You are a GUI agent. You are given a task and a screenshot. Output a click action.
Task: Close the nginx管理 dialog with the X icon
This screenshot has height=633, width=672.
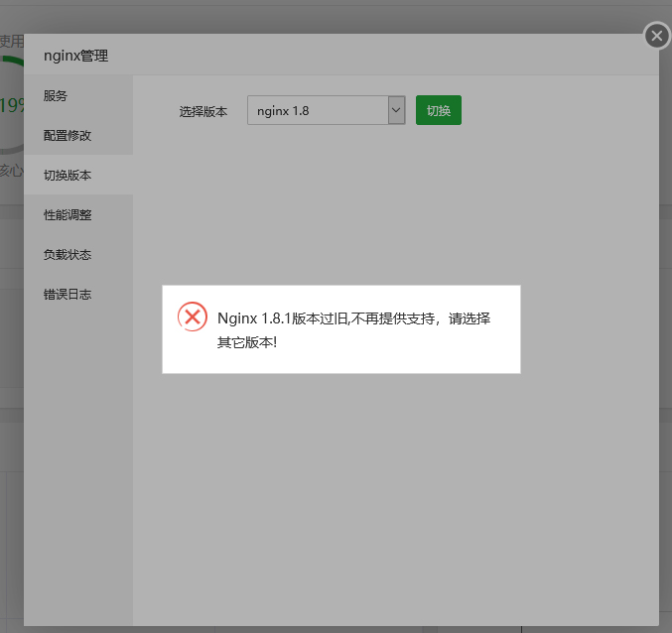(657, 36)
